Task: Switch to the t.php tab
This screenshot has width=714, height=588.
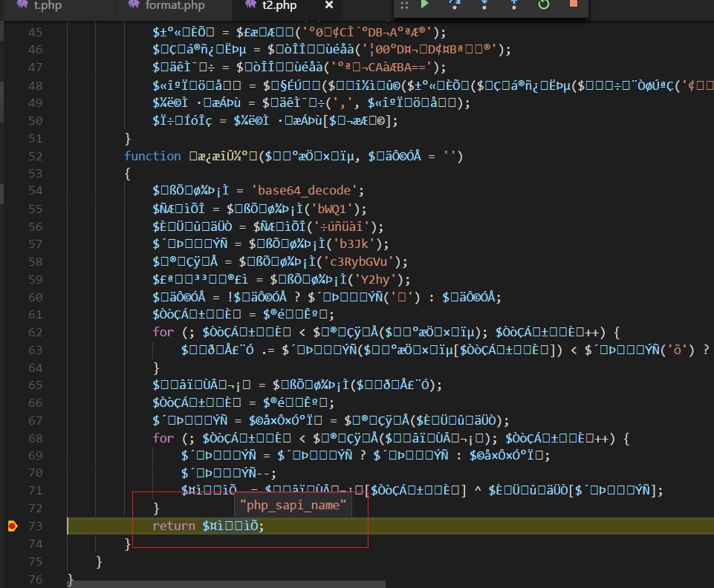Action: (48, 5)
